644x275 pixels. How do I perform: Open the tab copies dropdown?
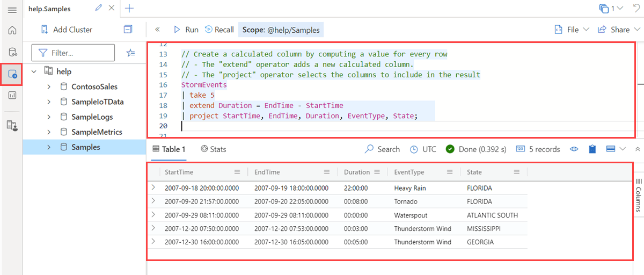click(611, 8)
